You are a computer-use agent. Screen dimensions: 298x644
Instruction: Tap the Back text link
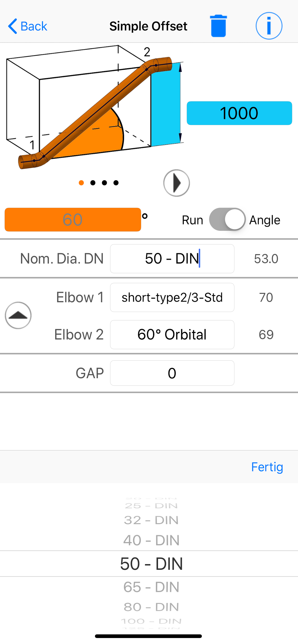34,26
